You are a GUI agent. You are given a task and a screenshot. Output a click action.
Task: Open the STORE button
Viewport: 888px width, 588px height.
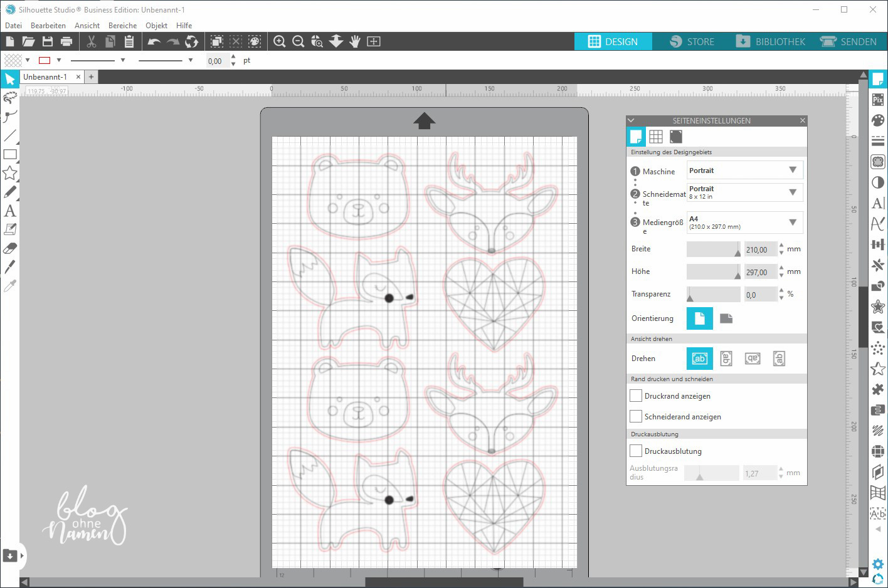692,41
